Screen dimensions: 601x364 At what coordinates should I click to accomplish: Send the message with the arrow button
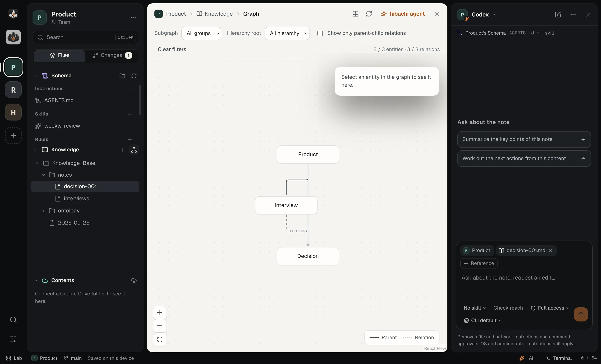tap(581, 314)
